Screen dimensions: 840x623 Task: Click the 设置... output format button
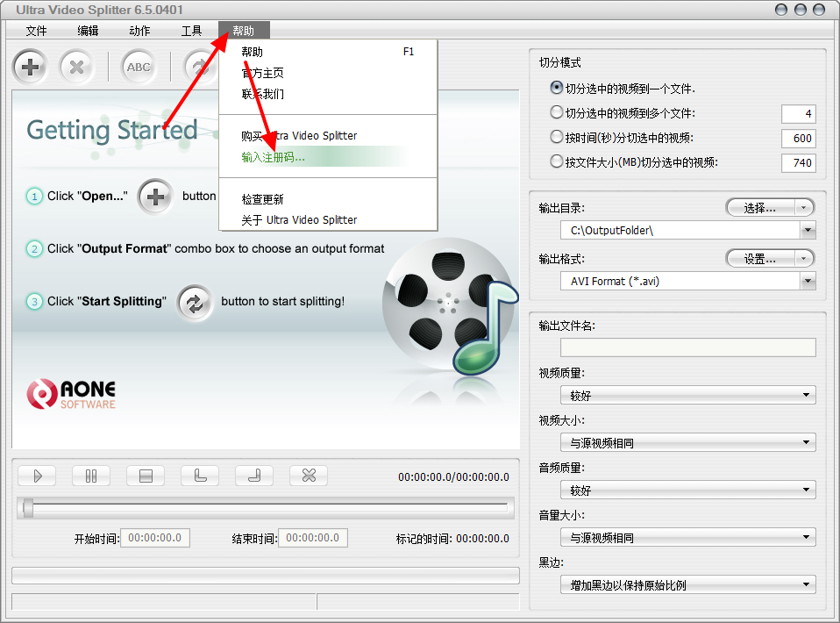coord(760,259)
